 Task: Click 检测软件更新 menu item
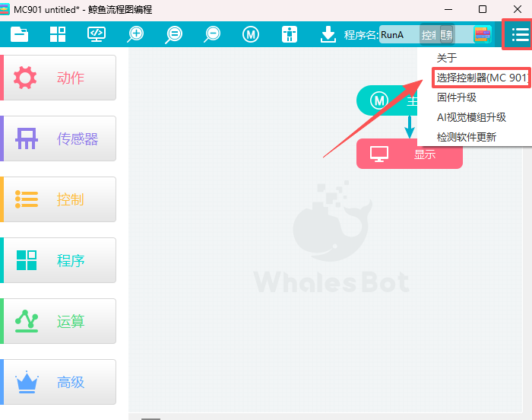coord(467,137)
